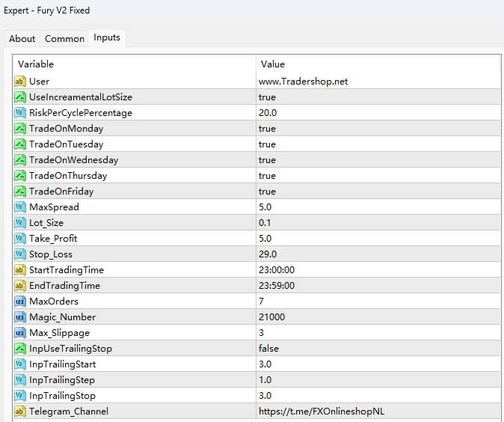This screenshot has height=422, width=504.
Task: Click the string icon beside Telegram_Channel
Action: tap(20, 411)
